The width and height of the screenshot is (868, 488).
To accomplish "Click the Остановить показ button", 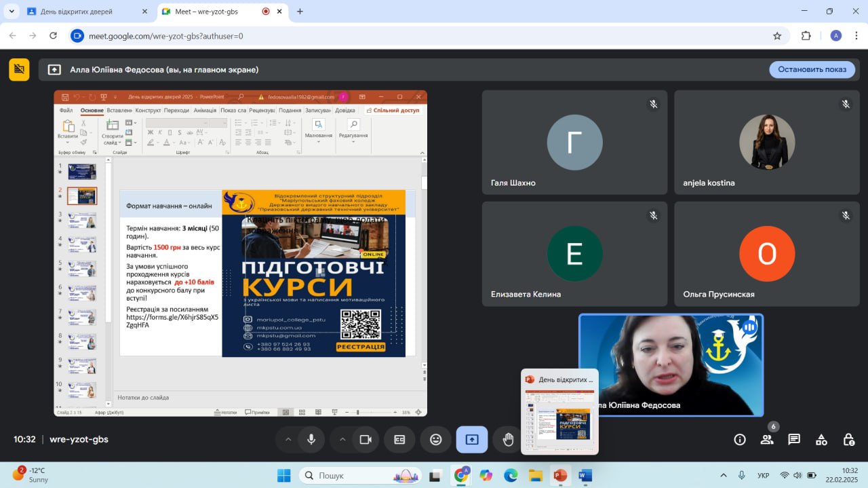I will click(812, 69).
